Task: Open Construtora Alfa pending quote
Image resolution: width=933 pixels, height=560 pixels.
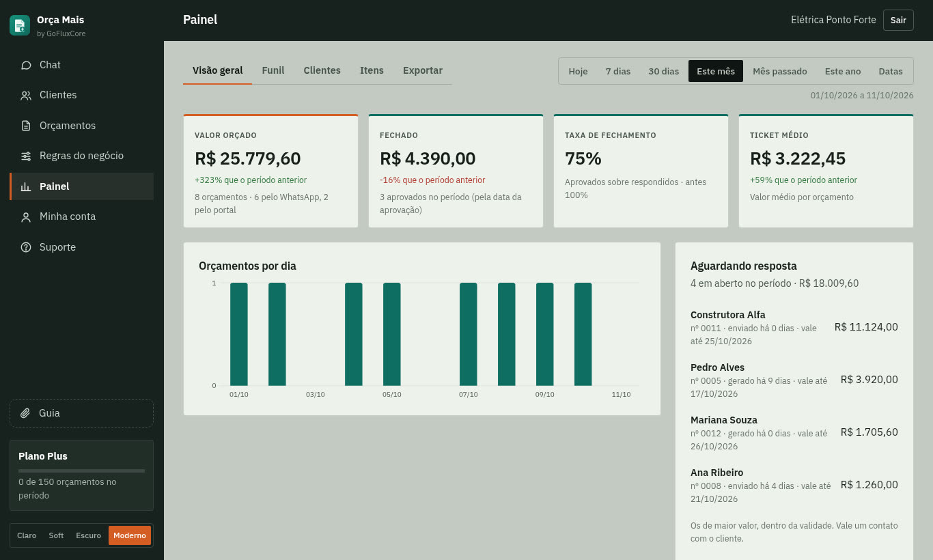Action: coord(794,328)
